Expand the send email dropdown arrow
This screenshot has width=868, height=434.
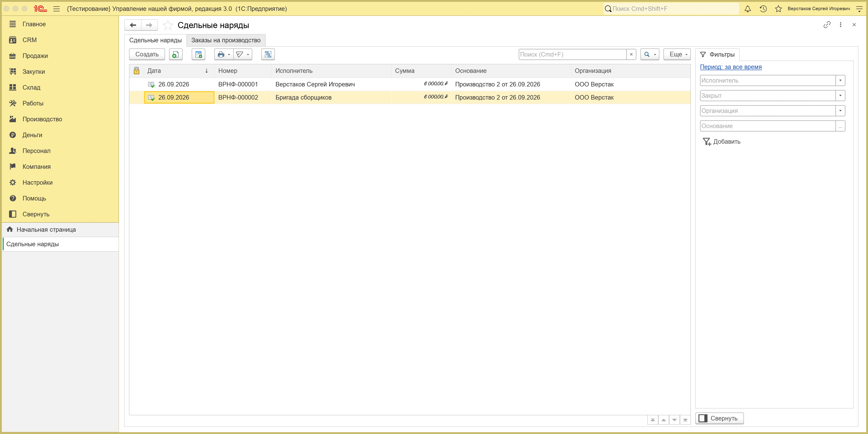(248, 55)
